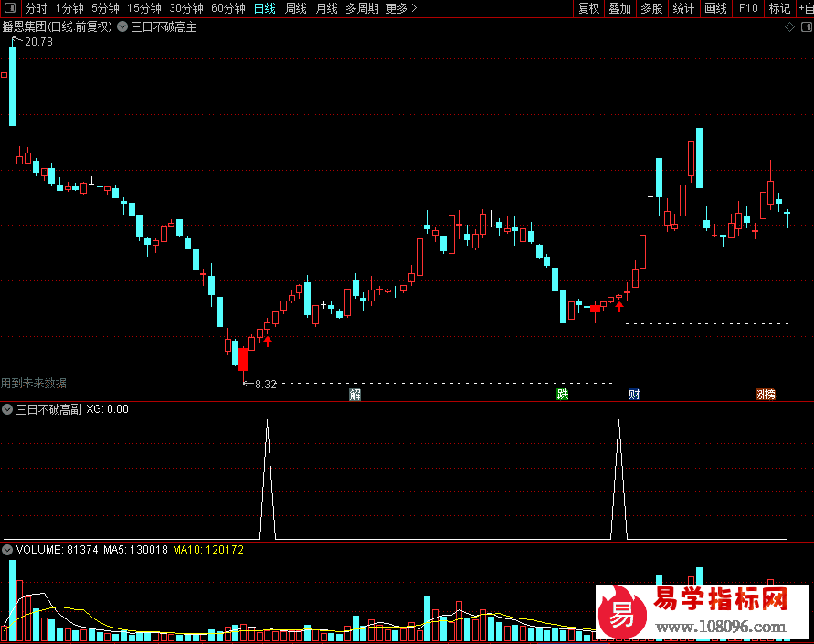The image size is (814, 644).
Task: Expand the 三日不破高副 sub-indicator menu
Action: click(x=7, y=409)
